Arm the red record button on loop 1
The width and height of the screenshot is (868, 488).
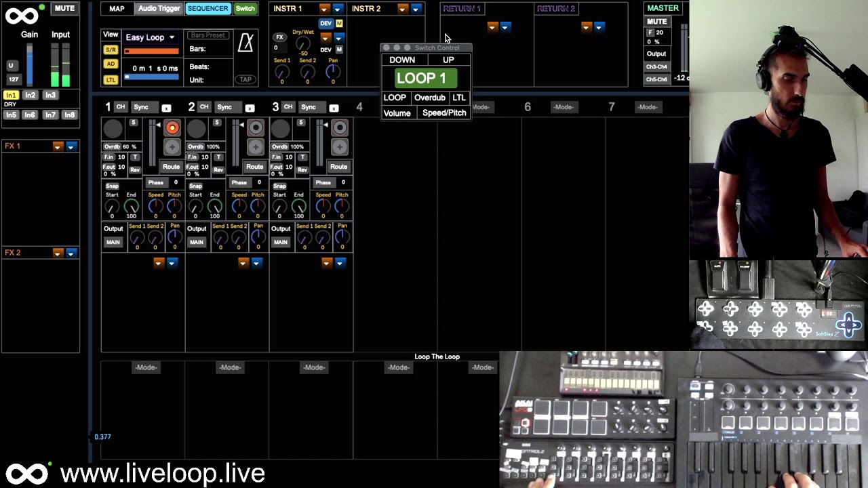pos(172,128)
